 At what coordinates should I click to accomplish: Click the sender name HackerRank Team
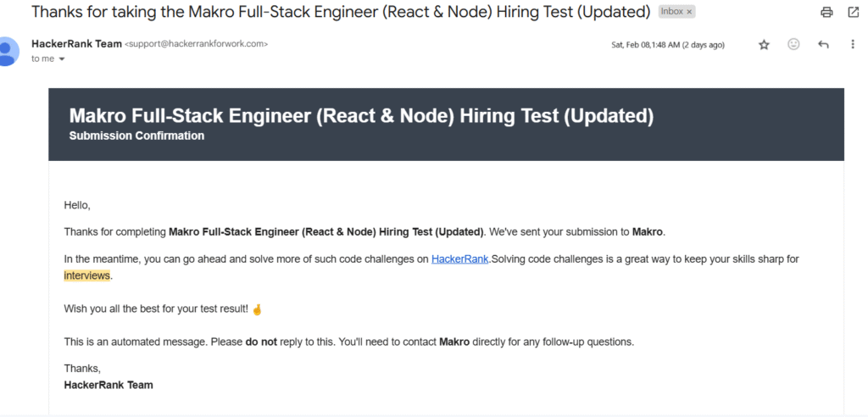[x=76, y=44]
